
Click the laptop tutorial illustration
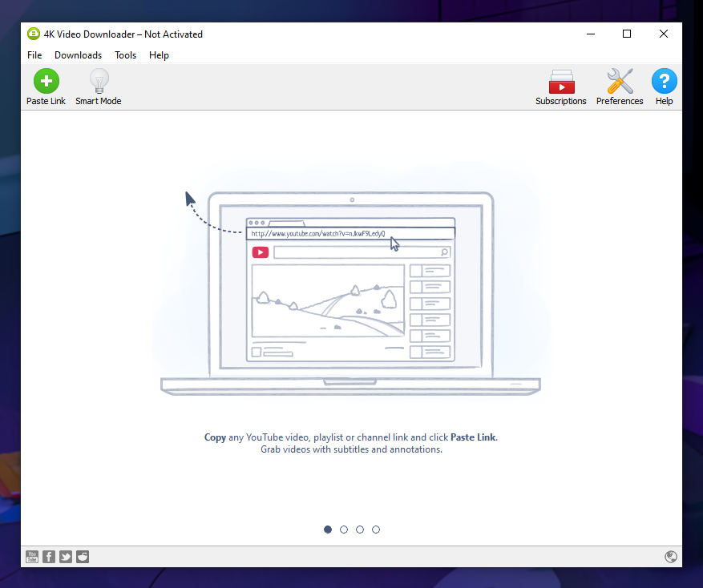(x=351, y=292)
